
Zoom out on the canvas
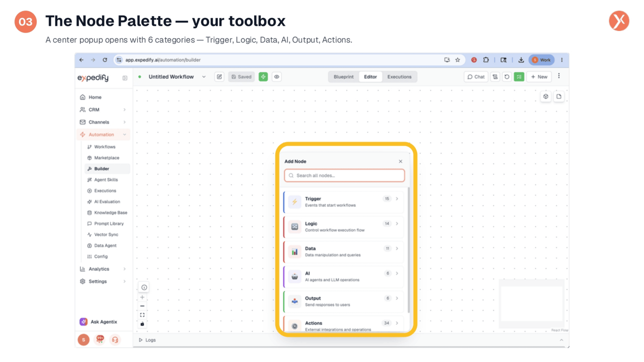142,306
